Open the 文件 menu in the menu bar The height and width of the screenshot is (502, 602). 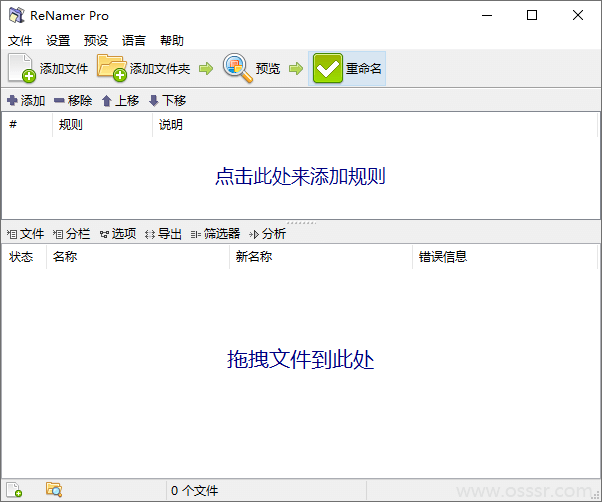[x=20, y=40]
